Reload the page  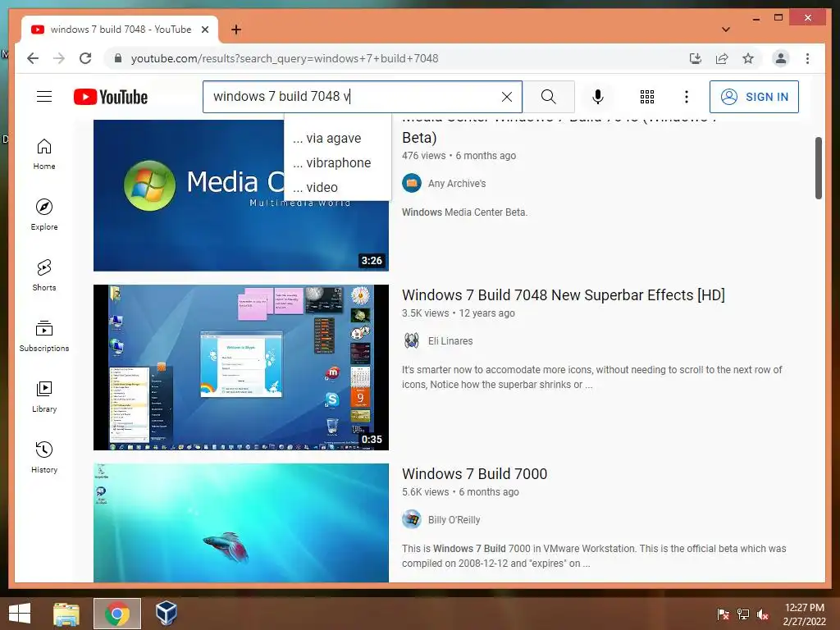[85, 58]
